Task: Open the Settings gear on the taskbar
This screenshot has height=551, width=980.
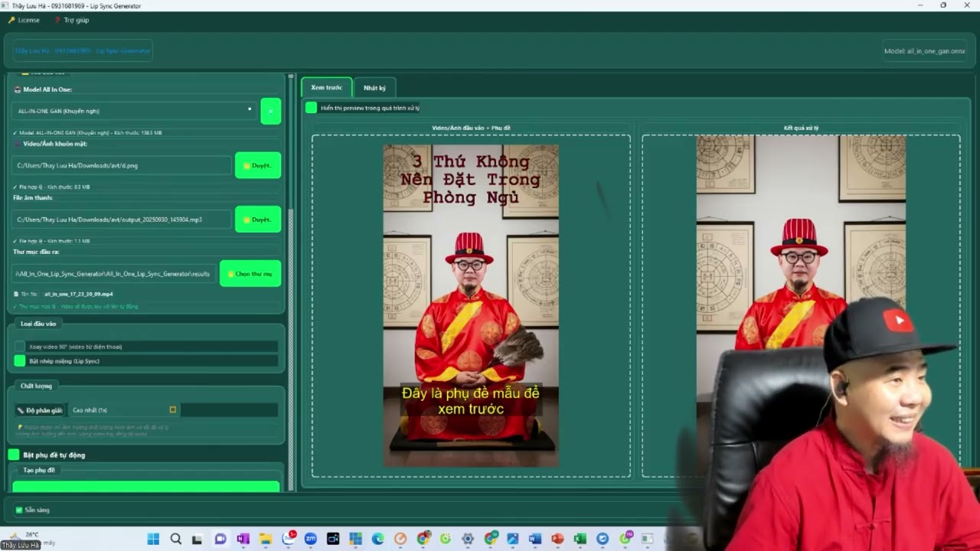Action: point(468,539)
